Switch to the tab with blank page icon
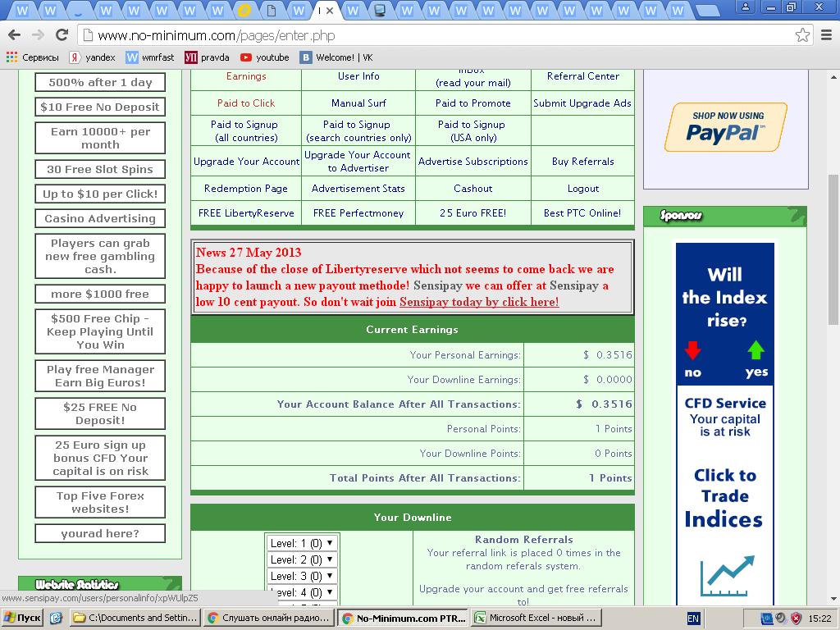The image size is (840, 630). [x=272, y=10]
